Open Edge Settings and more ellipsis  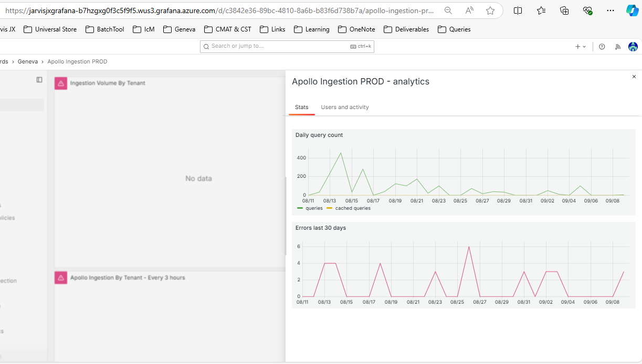pyautogui.click(x=611, y=10)
